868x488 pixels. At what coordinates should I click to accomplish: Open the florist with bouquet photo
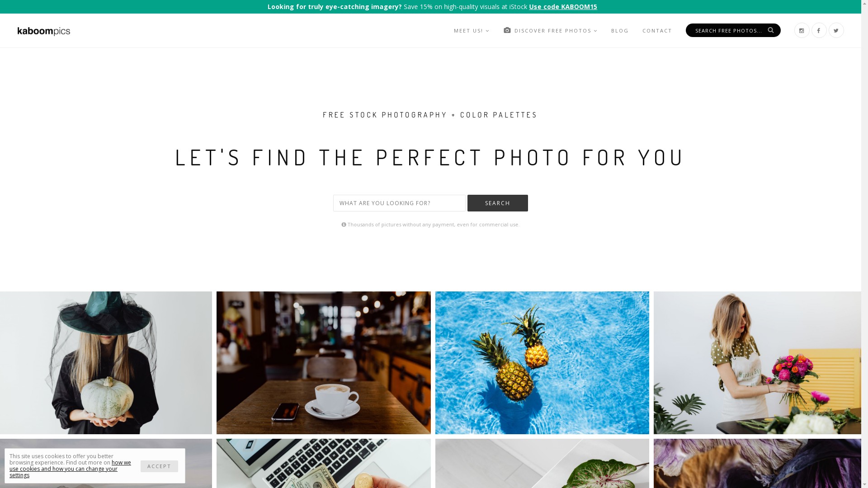pyautogui.click(x=757, y=363)
